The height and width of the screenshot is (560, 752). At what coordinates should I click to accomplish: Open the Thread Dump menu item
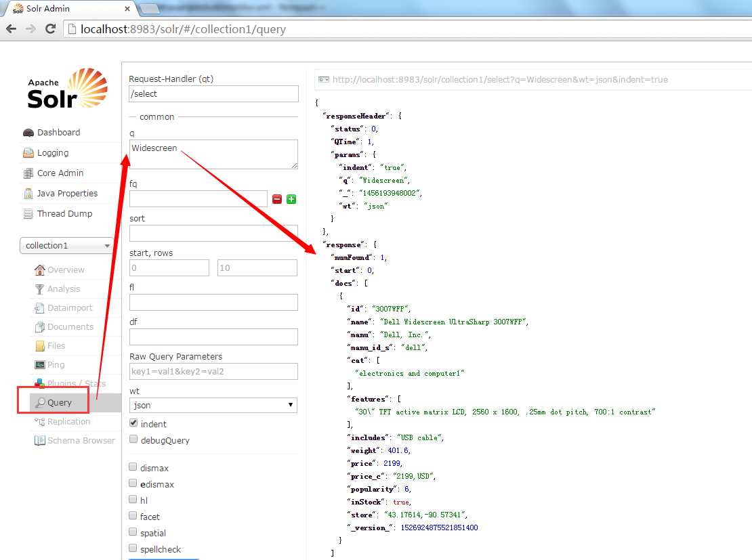click(x=65, y=214)
